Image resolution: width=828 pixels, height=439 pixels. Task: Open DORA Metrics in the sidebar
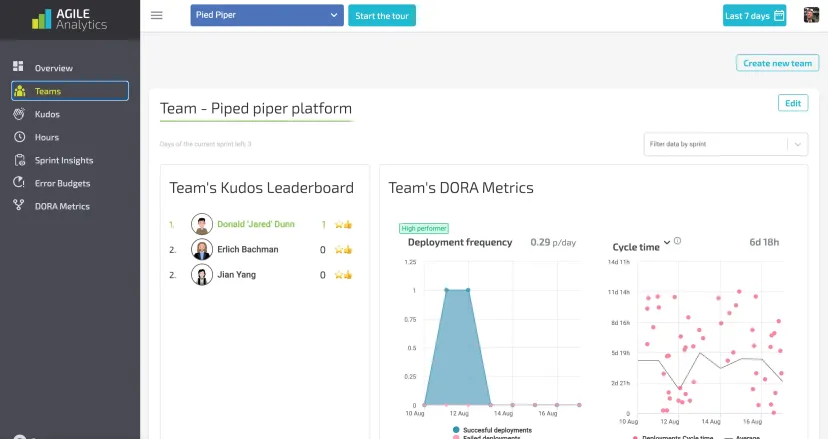(70, 207)
